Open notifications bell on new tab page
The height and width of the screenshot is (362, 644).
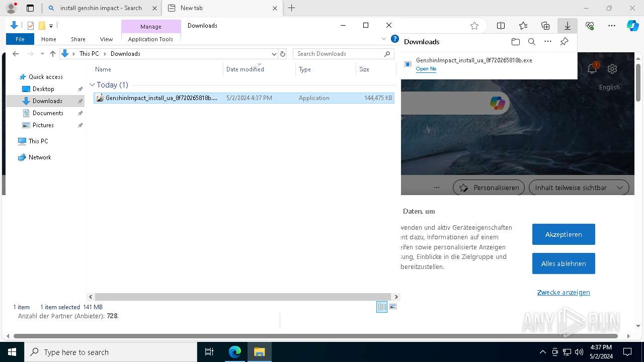coord(592,69)
